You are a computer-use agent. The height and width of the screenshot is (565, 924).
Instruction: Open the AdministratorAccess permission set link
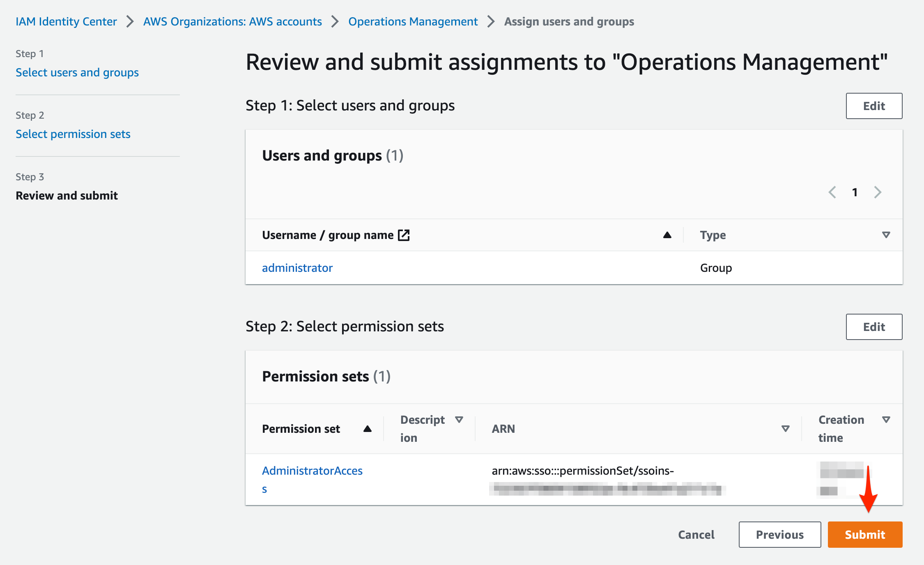coord(312,480)
